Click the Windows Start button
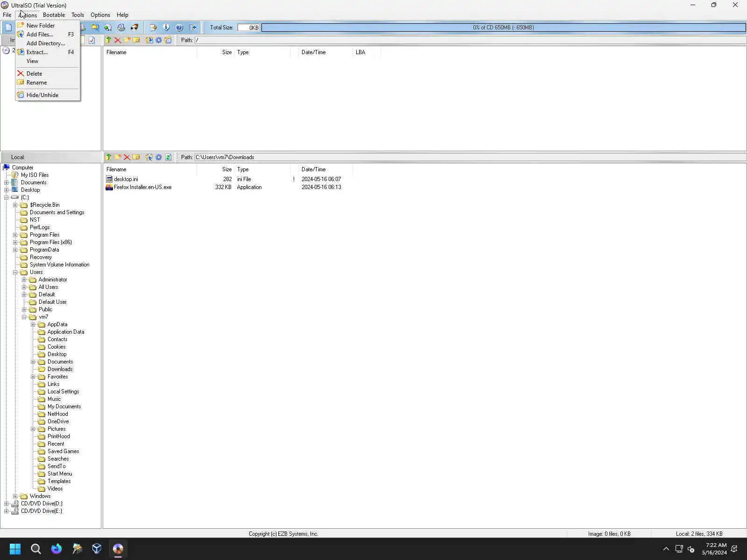 [x=15, y=549]
